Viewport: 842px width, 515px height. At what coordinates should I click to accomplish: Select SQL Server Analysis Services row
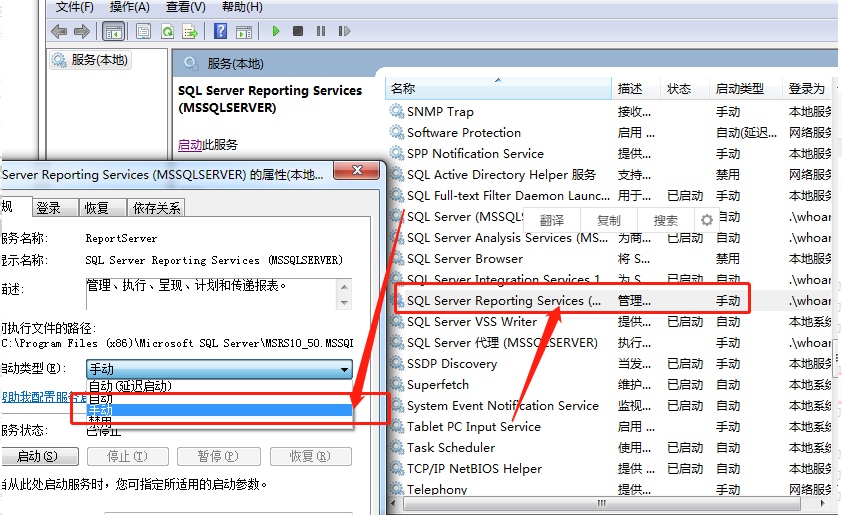click(611, 237)
